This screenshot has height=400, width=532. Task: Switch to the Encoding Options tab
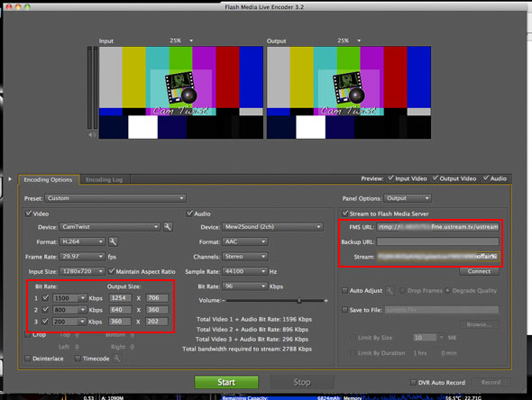pyautogui.click(x=48, y=179)
